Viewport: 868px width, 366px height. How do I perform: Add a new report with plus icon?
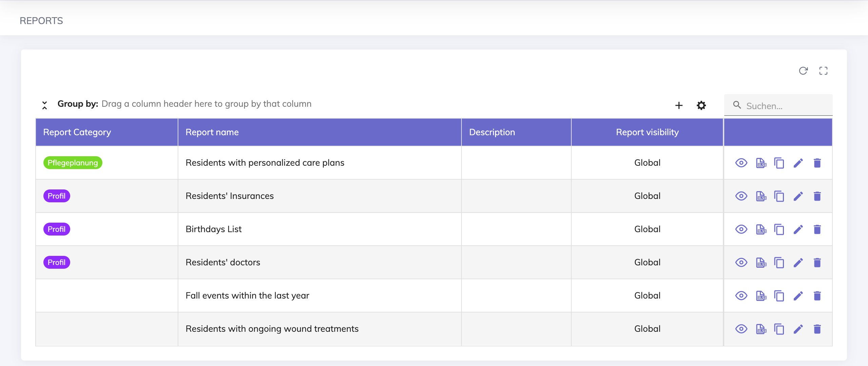pos(679,105)
